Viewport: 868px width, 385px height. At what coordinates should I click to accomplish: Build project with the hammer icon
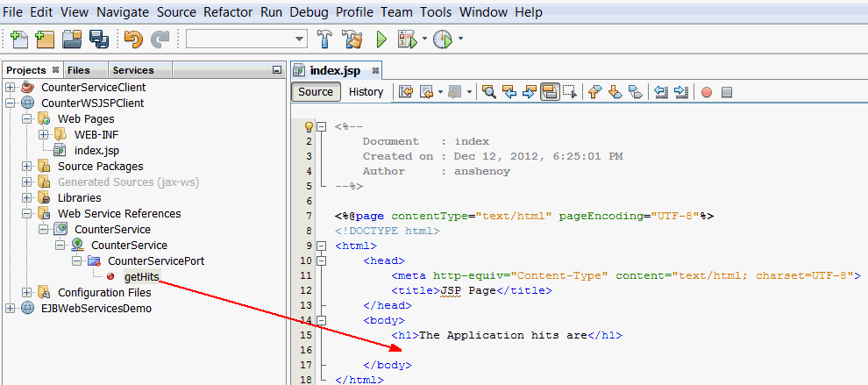(x=324, y=39)
